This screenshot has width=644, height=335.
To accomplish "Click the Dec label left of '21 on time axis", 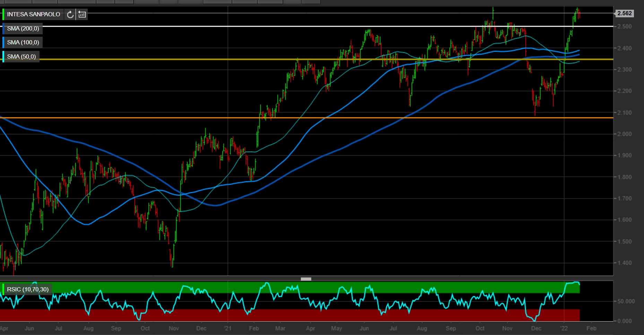I will pyautogui.click(x=201, y=328).
